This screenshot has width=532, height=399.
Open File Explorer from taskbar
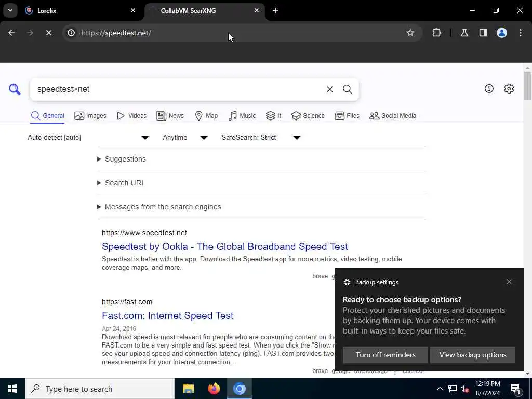click(188, 389)
